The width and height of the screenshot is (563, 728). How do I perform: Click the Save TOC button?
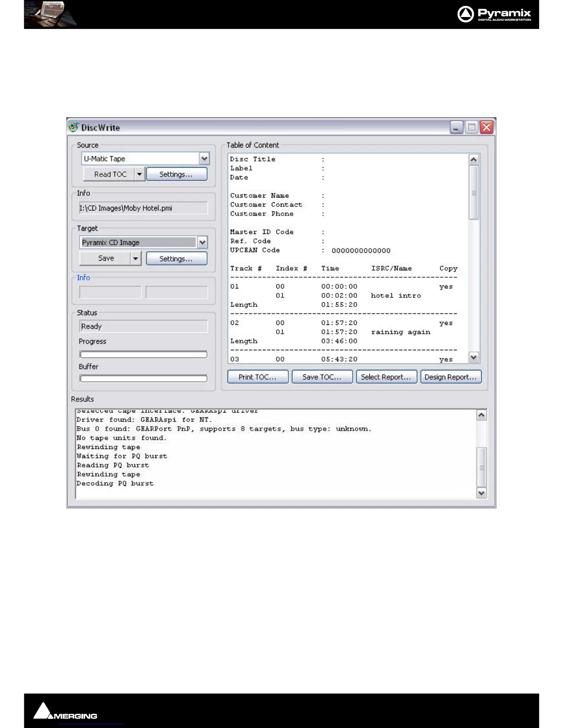(322, 377)
